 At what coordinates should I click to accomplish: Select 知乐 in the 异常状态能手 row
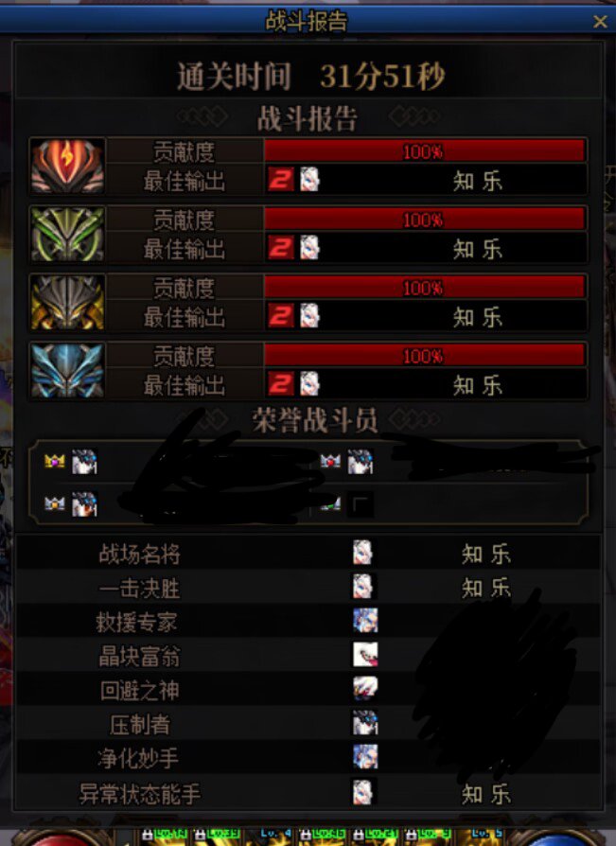(486, 794)
